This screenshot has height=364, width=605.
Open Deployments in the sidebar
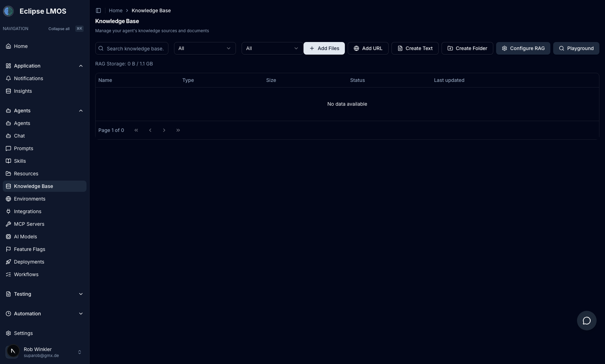click(44, 262)
